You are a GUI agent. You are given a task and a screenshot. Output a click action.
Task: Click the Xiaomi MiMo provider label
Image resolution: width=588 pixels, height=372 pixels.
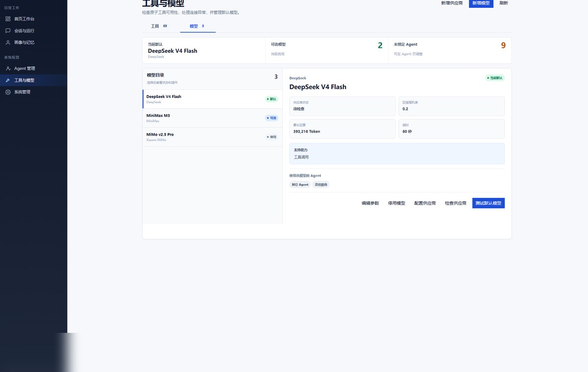pos(156,140)
